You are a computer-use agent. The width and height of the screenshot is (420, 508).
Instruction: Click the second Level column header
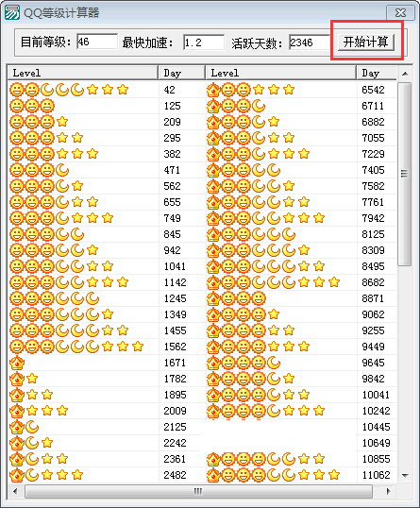click(x=280, y=73)
